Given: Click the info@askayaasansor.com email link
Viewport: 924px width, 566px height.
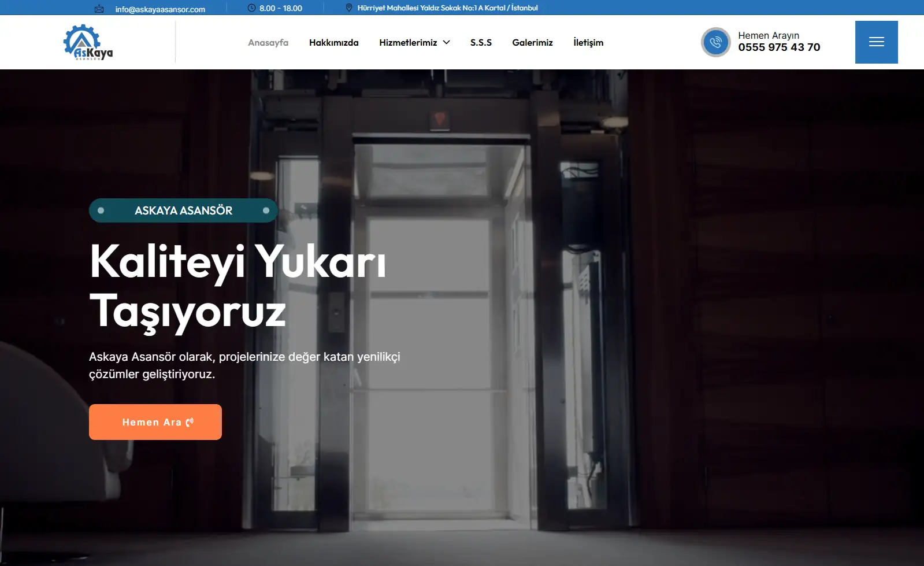Looking at the screenshot, I should (x=160, y=9).
